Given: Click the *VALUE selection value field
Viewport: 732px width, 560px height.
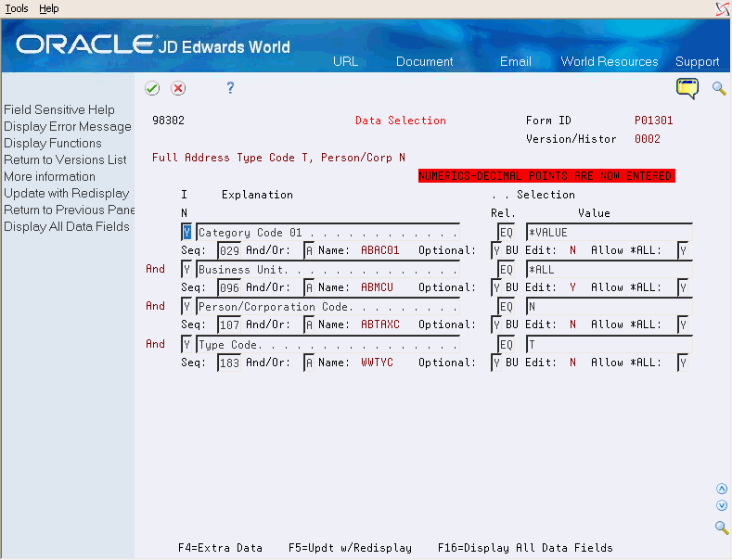Looking at the screenshot, I should (x=610, y=232).
